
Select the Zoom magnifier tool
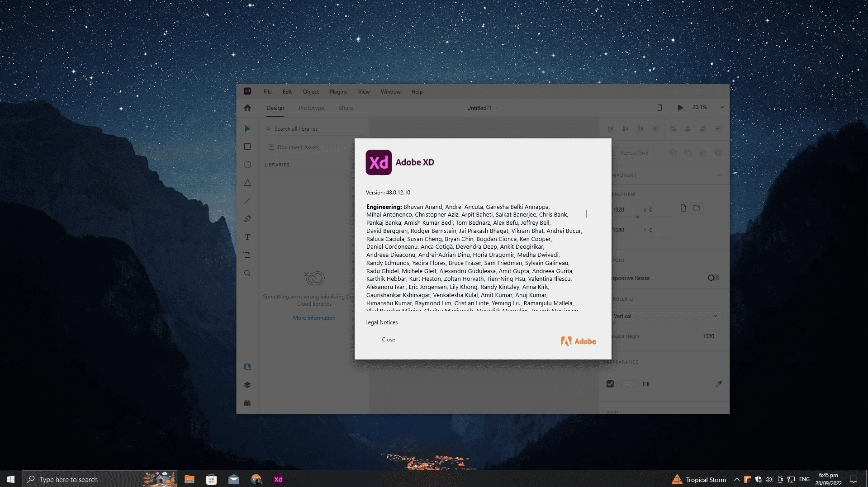(247, 273)
